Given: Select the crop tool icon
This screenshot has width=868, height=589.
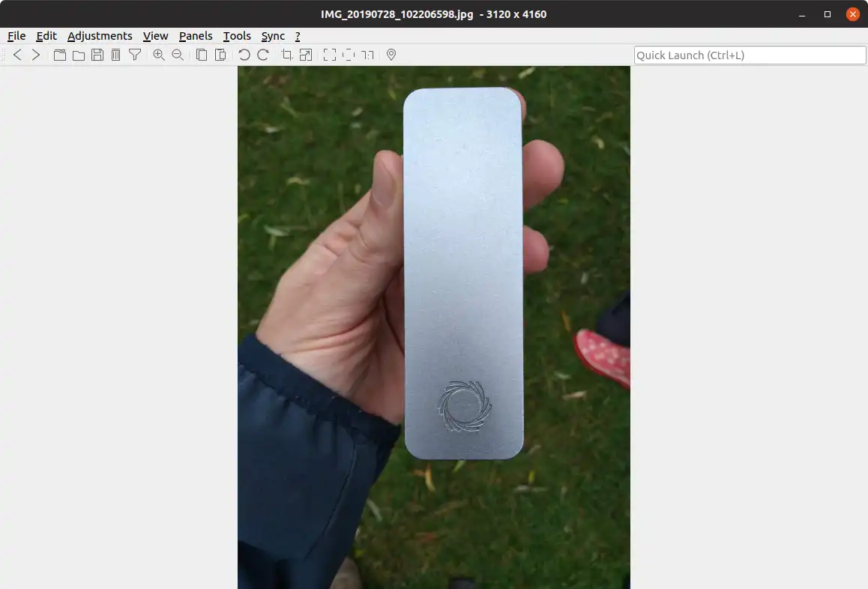Looking at the screenshot, I should click(x=287, y=55).
